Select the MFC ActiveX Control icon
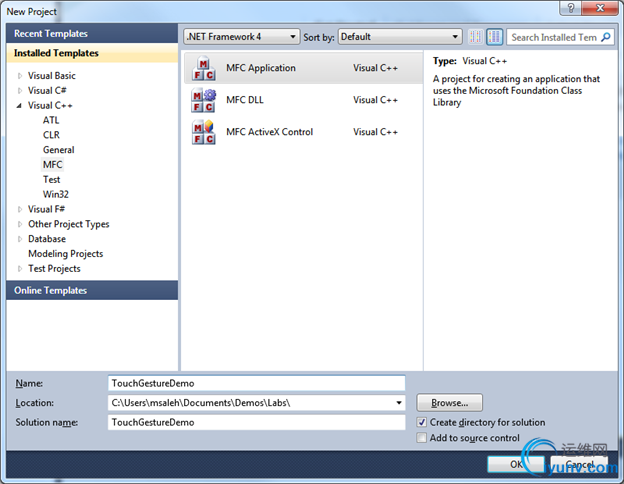The image size is (624, 484). click(x=203, y=132)
